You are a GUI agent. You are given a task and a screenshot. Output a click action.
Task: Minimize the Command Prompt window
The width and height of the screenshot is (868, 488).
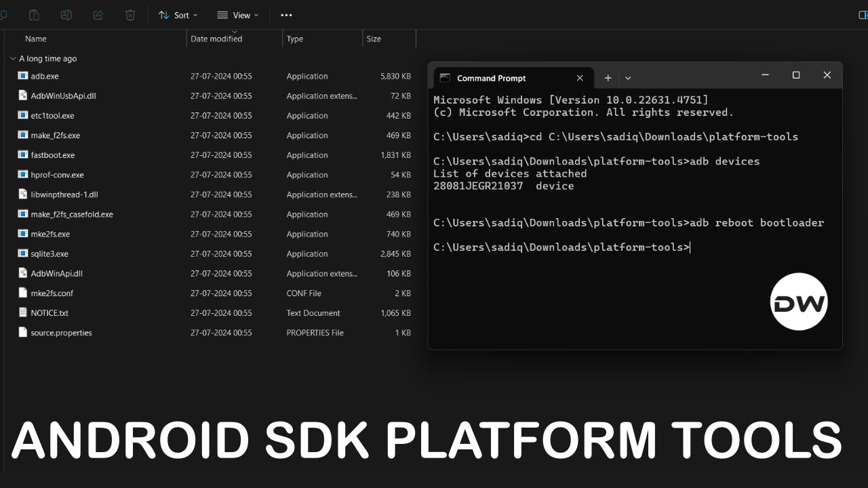coord(765,75)
